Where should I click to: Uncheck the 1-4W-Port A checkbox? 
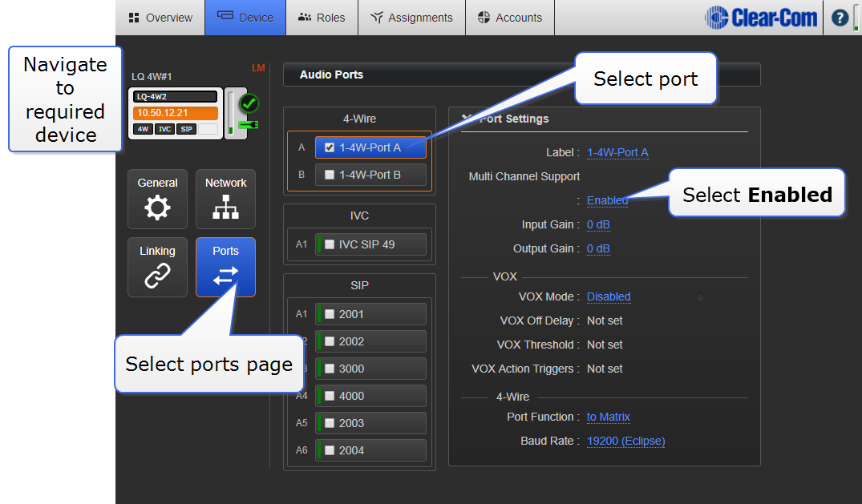(x=330, y=147)
